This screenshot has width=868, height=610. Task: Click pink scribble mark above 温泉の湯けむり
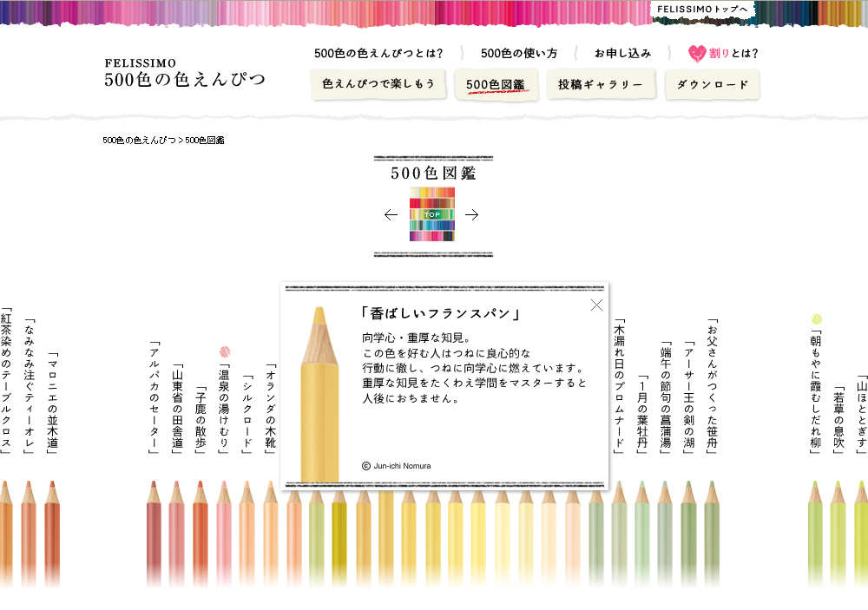(x=224, y=351)
